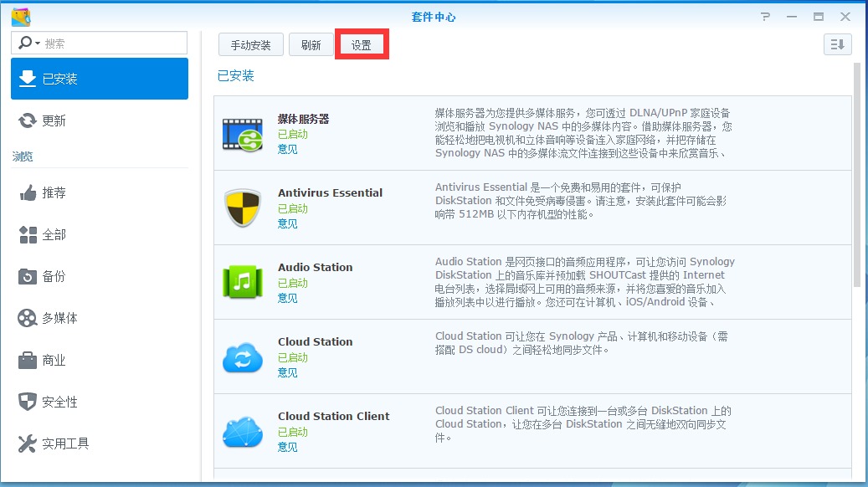Image resolution: width=868 pixels, height=487 pixels.
Task: Browse the 推荐 recommended packages
Action: [x=100, y=192]
